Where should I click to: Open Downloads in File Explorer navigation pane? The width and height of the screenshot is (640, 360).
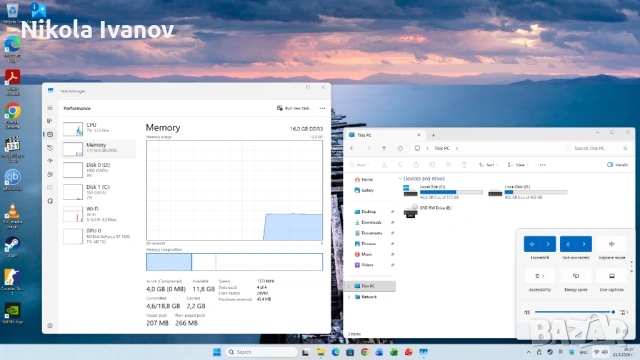pyautogui.click(x=368, y=222)
